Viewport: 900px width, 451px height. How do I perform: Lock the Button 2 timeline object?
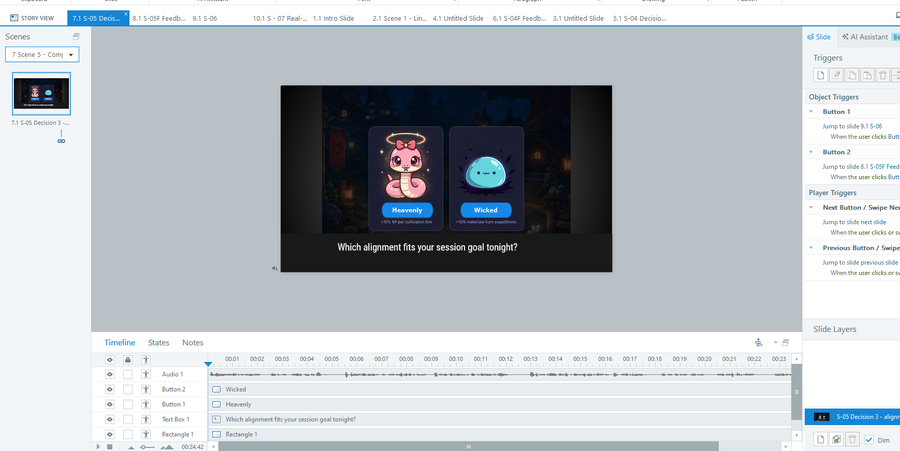[128, 389]
